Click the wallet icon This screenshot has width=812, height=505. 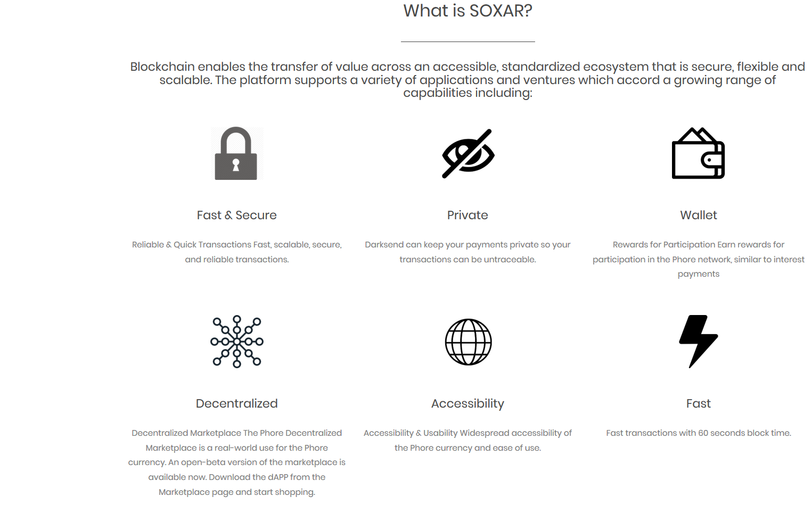698,153
